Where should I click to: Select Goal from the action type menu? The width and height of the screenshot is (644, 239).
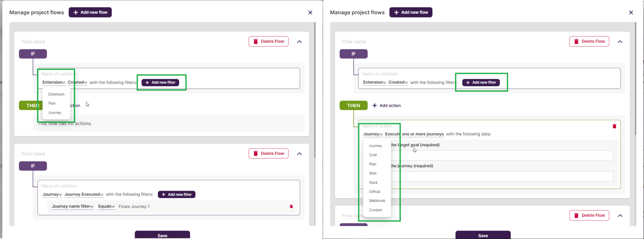pyautogui.click(x=373, y=155)
